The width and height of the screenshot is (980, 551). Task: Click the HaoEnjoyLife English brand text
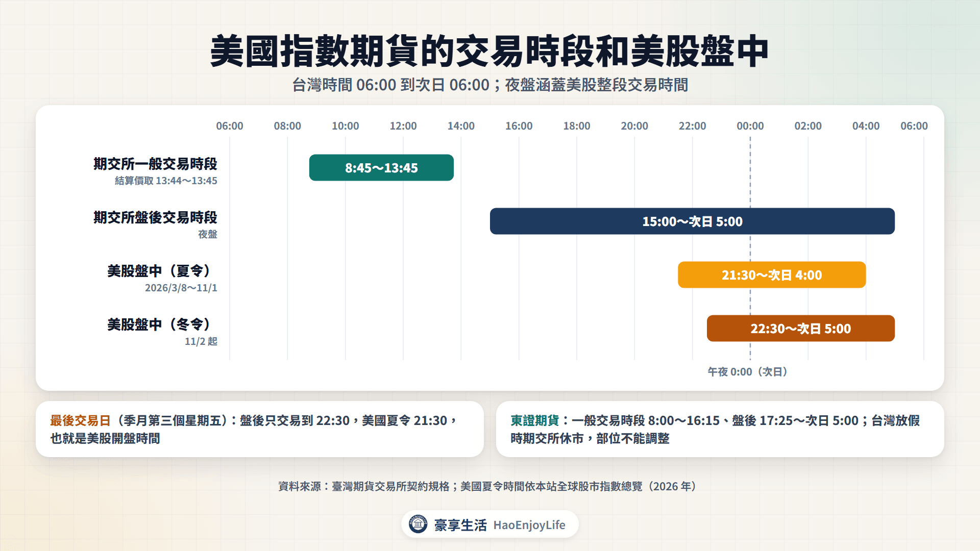point(529,525)
